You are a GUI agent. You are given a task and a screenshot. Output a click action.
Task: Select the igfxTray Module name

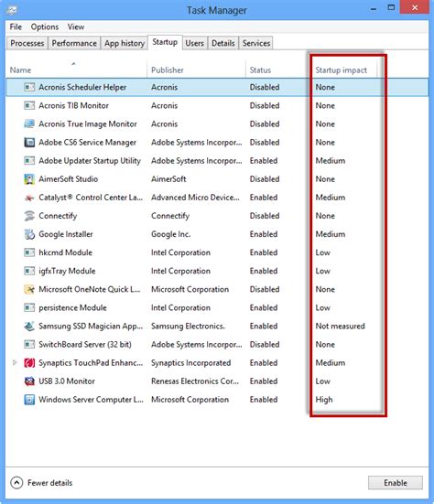click(67, 271)
